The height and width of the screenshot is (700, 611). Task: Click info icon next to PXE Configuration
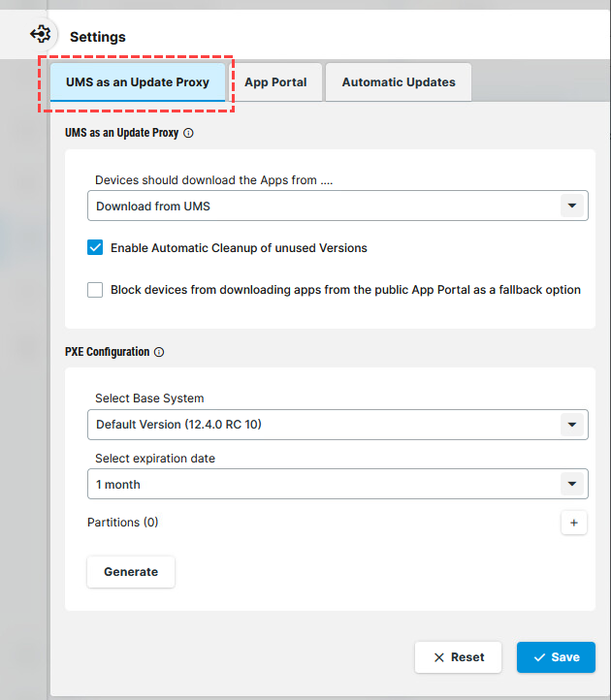coord(159,352)
